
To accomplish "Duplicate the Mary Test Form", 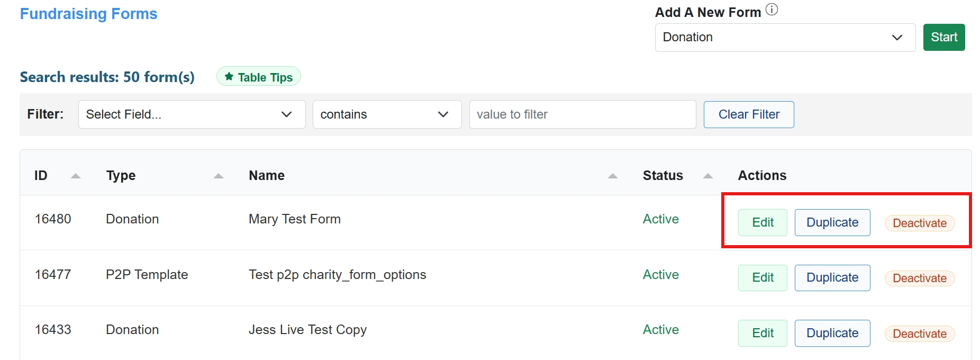I will pos(832,222).
